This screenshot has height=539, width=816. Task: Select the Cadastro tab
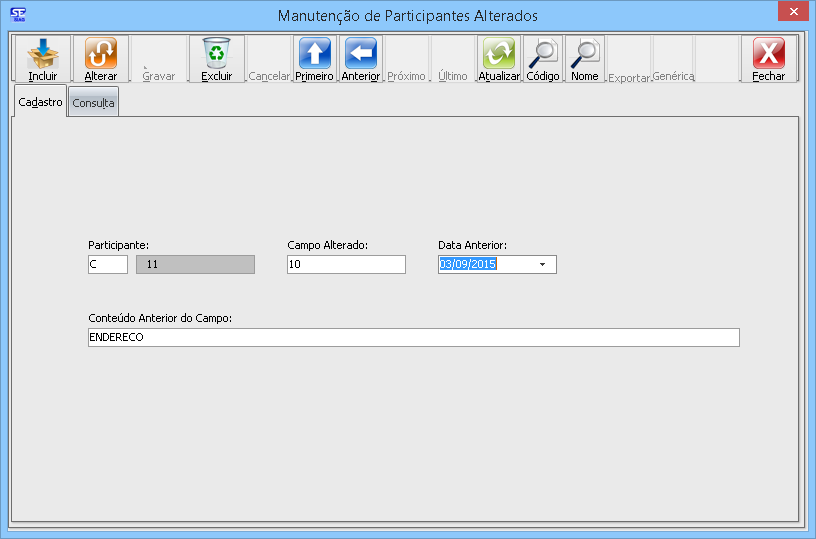point(41,102)
